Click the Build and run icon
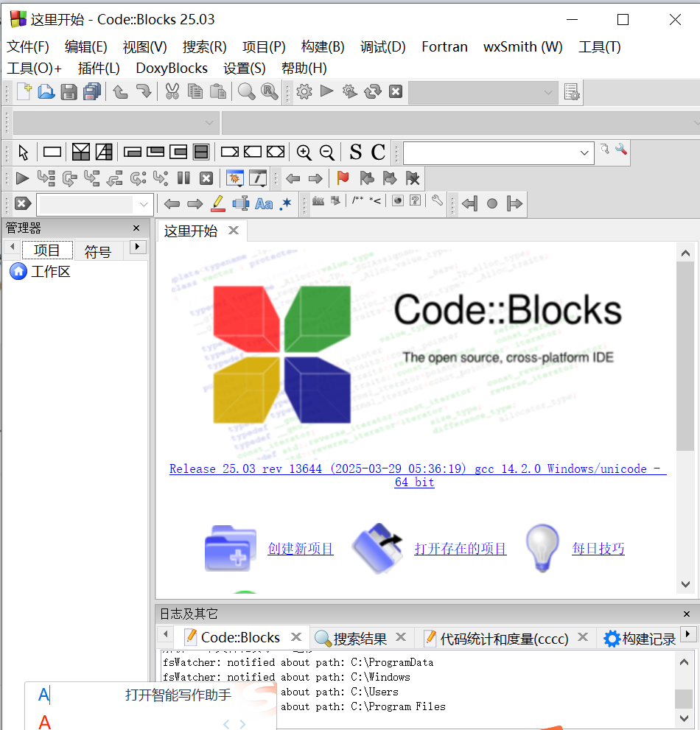Image resolution: width=700 pixels, height=730 pixels. tap(350, 92)
